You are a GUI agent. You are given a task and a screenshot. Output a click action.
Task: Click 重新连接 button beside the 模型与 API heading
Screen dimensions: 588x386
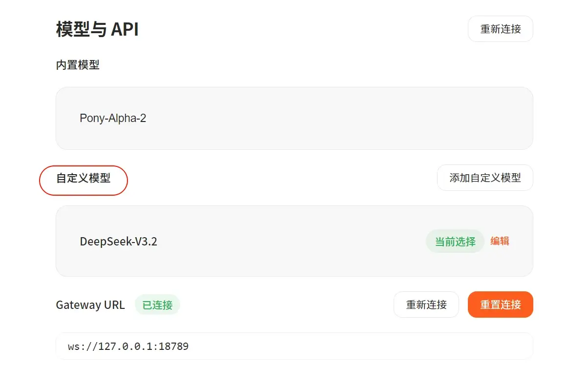500,29
